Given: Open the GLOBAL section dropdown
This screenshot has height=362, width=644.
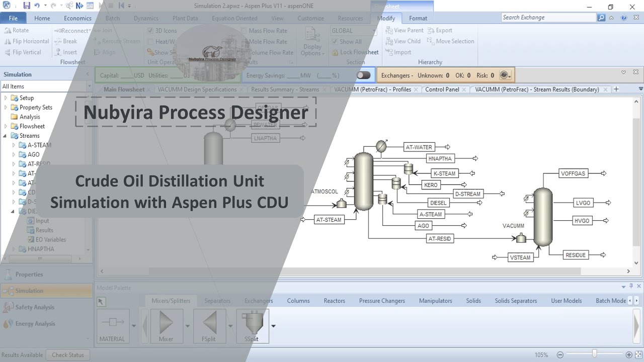Looking at the screenshot, I should click(x=374, y=31).
